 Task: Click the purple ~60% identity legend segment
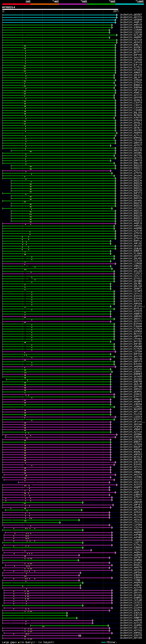pos(73,4)
